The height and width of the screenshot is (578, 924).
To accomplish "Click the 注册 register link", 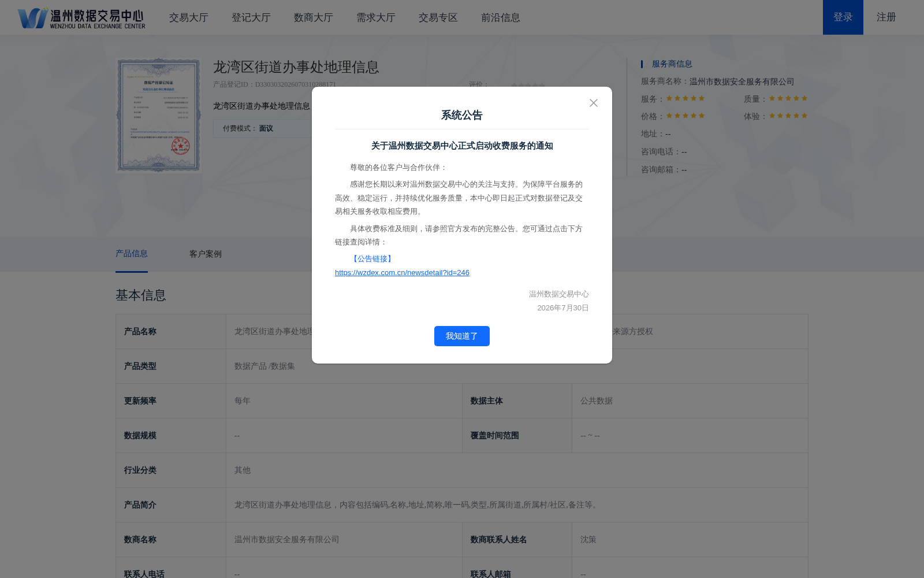I will (x=886, y=17).
